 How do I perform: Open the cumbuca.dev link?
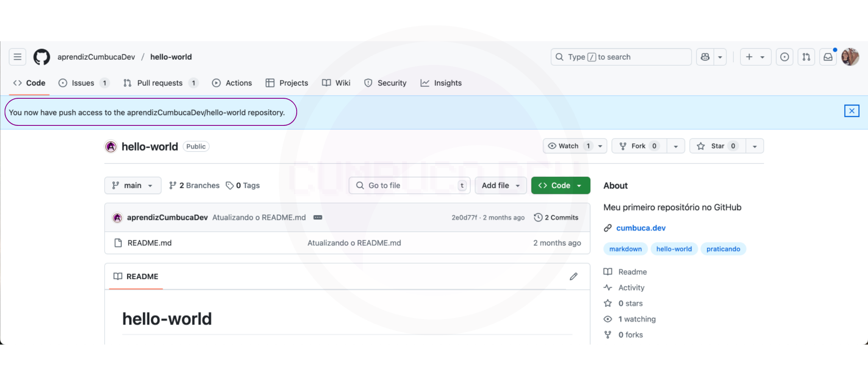coord(640,228)
